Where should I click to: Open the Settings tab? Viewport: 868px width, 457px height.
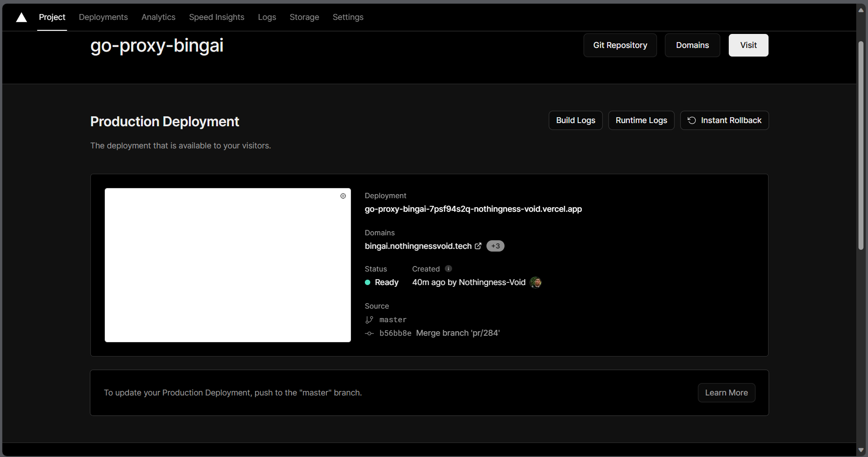click(348, 17)
